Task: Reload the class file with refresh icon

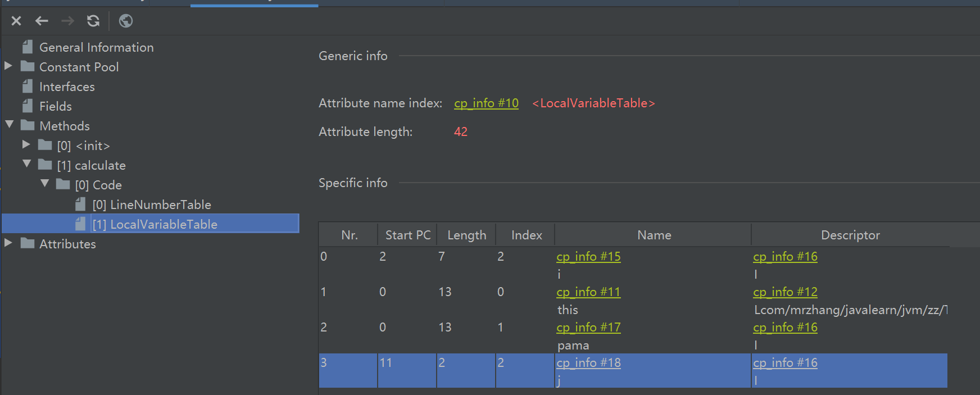Action: click(x=93, y=21)
